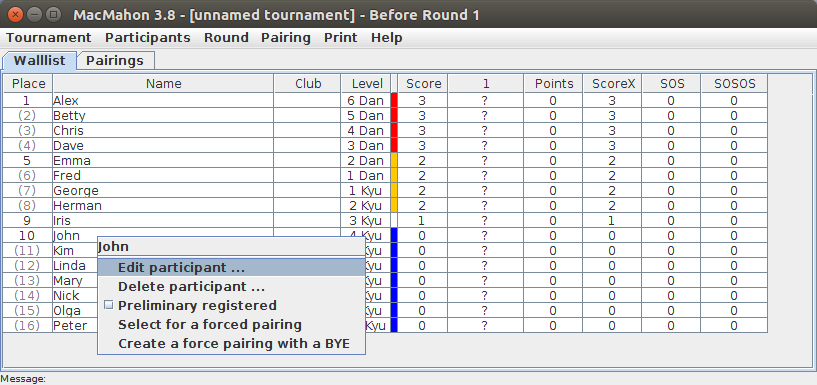Viewport: 817px width, 385px height.
Task: Select the name Kim in the wall list
Action: [x=64, y=251]
